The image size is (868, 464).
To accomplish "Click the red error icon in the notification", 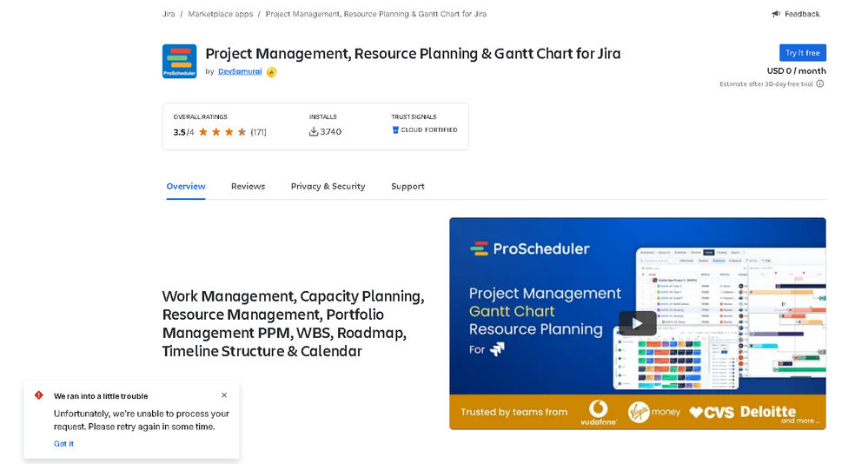I will pyautogui.click(x=39, y=395).
